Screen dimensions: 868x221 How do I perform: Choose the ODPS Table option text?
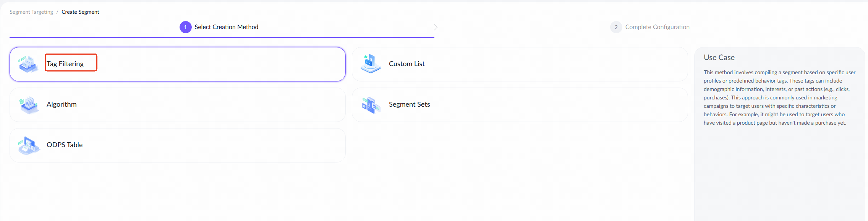click(x=65, y=145)
